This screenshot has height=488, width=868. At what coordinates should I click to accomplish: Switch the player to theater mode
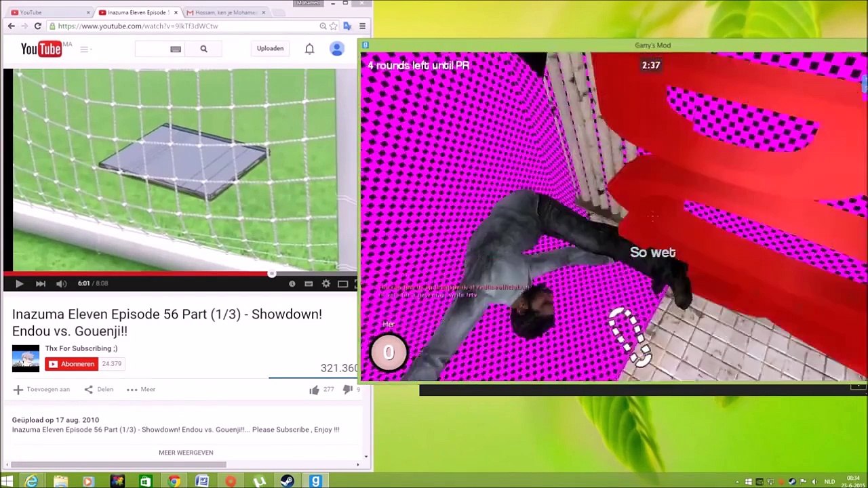[x=342, y=284]
